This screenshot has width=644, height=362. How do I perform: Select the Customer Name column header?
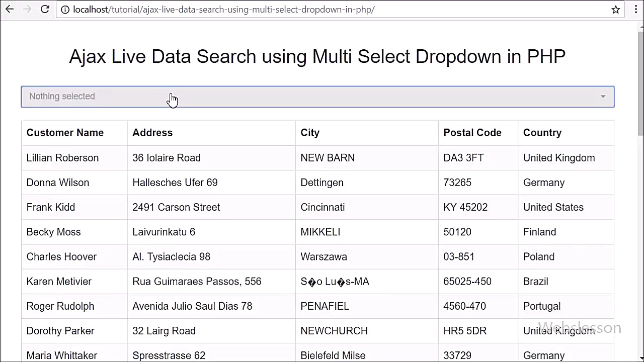[65, 132]
